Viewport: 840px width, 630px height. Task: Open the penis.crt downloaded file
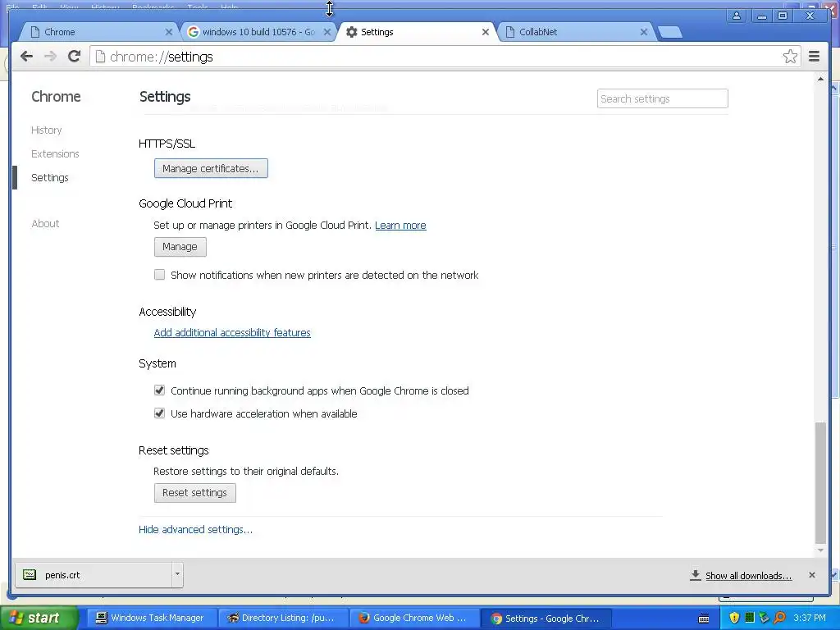[x=94, y=575]
